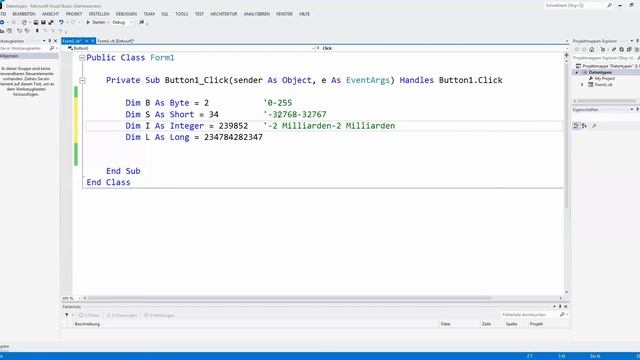The image size is (640, 360).
Task: Click the Zeile column header
Action: tap(486, 324)
